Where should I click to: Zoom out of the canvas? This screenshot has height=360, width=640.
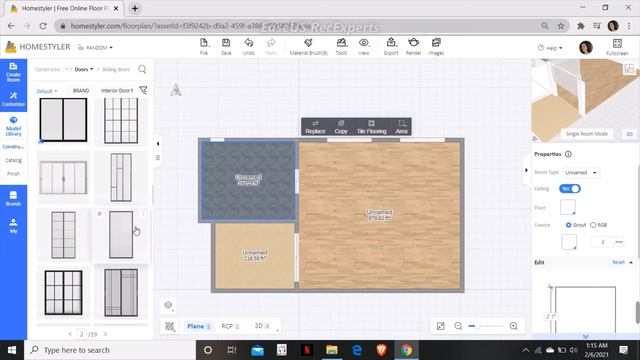click(458, 326)
